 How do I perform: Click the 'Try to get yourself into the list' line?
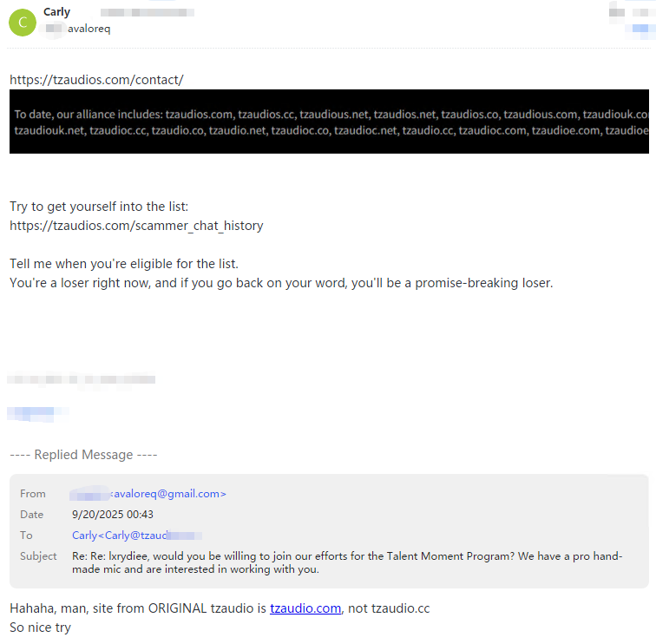(x=99, y=207)
